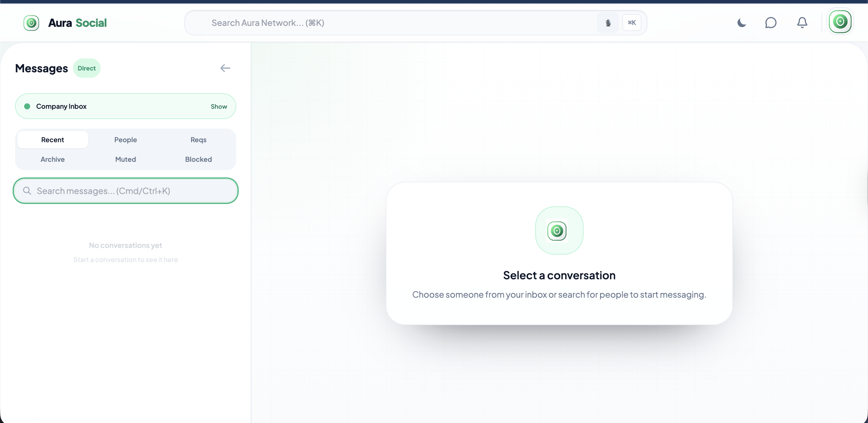Viewport: 868px width, 423px height.
Task: Open messages via the chat bubble icon
Action: tap(771, 23)
